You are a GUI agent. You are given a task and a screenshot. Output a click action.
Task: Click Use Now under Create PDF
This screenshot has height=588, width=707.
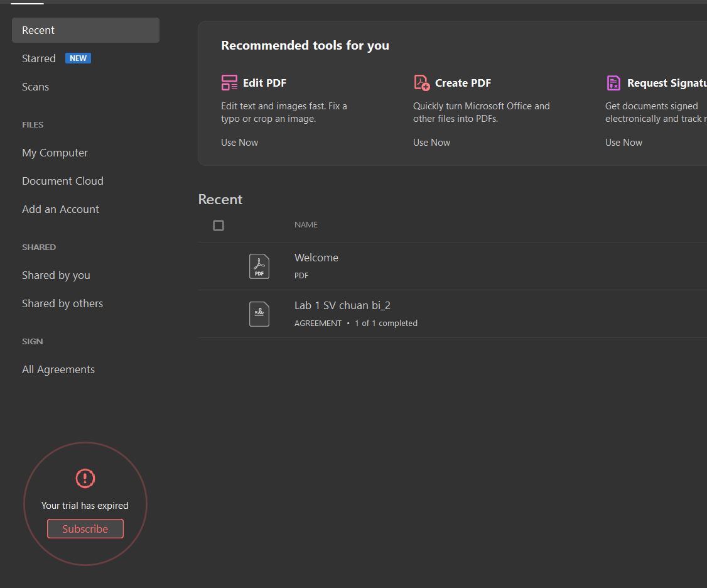click(431, 143)
